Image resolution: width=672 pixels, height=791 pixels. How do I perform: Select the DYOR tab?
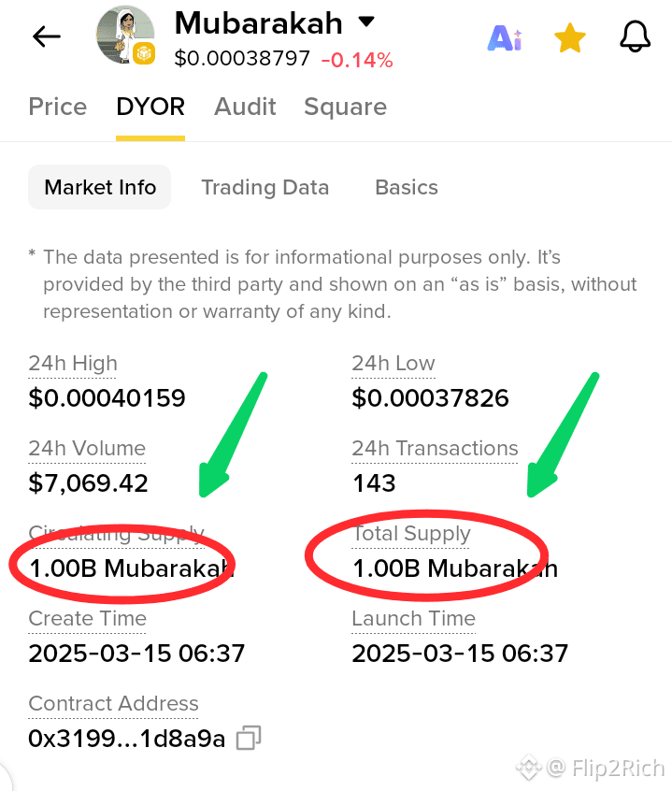pos(150,107)
